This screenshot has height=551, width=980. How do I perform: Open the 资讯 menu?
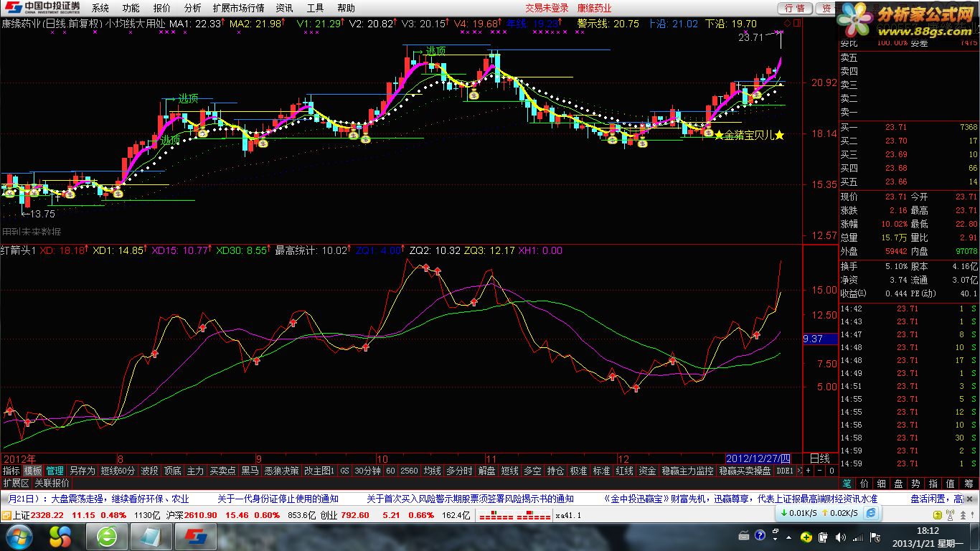coord(284,8)
